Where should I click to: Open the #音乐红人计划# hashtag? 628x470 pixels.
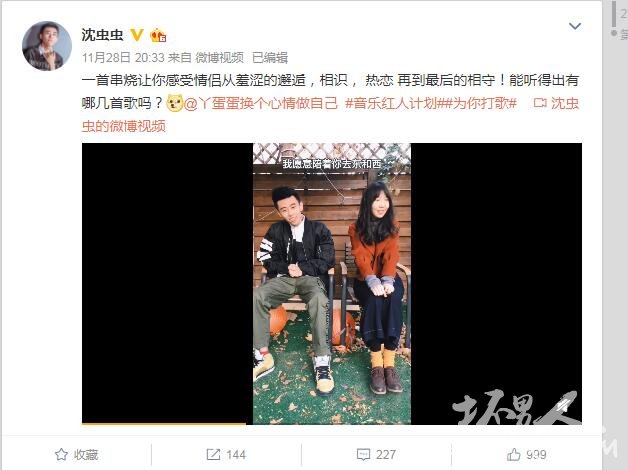pos(393,104)
